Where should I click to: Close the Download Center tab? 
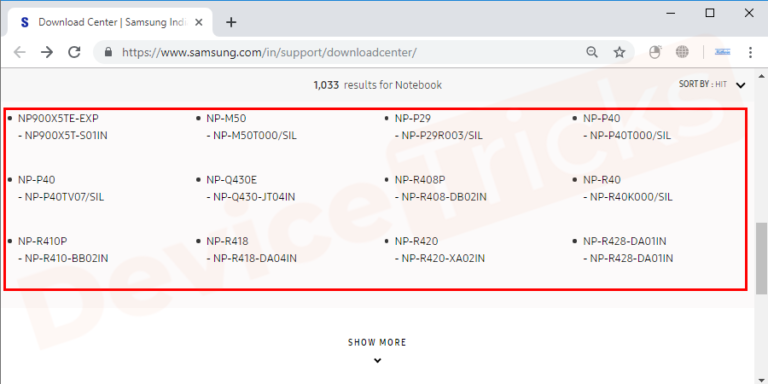pos(199,22)
